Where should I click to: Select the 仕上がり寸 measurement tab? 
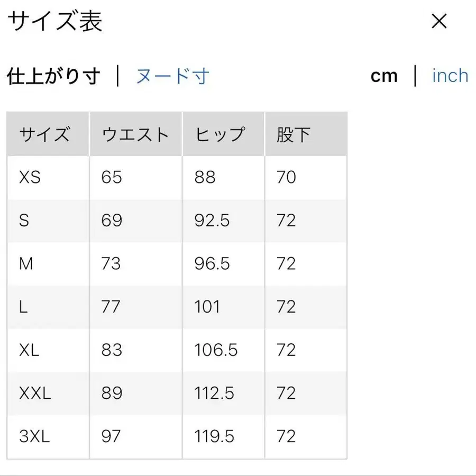(54, 76)
